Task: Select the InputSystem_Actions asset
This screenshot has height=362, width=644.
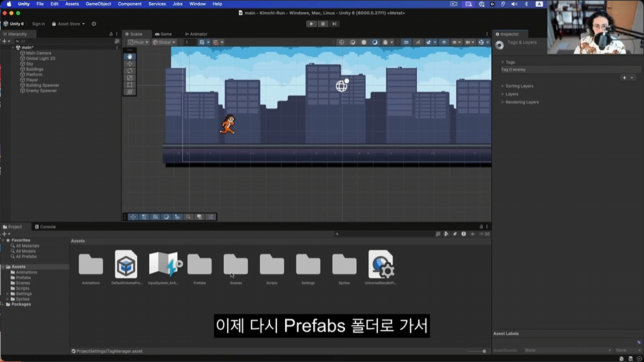Action: (163, 267)
